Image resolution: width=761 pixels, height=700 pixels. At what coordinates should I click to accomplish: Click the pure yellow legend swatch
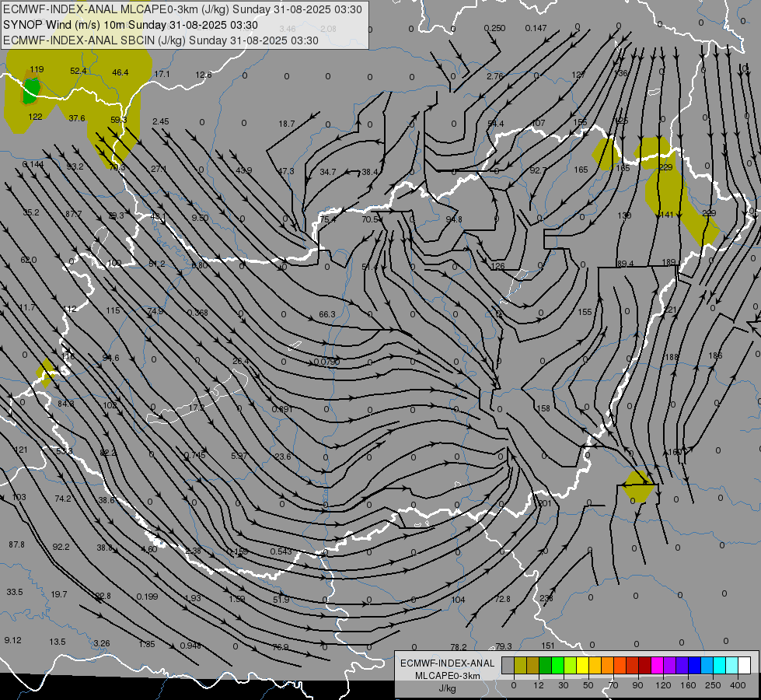pos(582,665)
